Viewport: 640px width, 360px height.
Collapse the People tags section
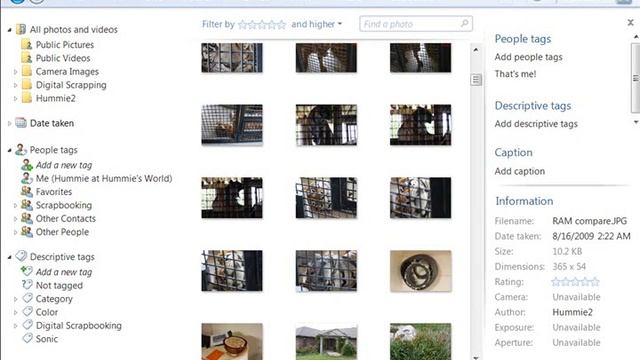(9, 151)
